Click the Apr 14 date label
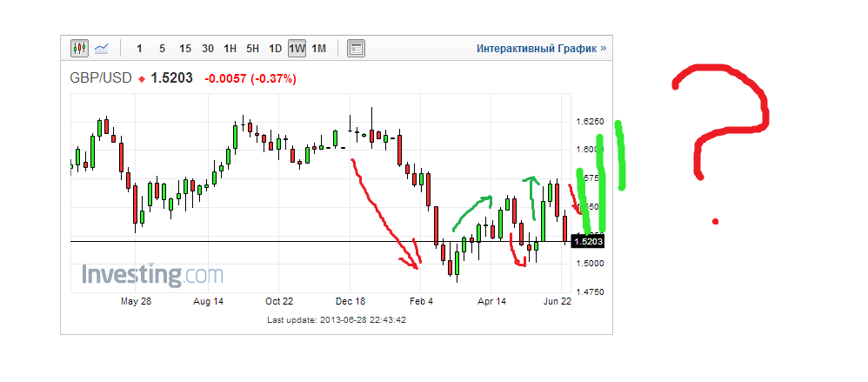Image resolution: width=868 pixels, height=382 pixels. pyautogui.click(x=492, y=302)
